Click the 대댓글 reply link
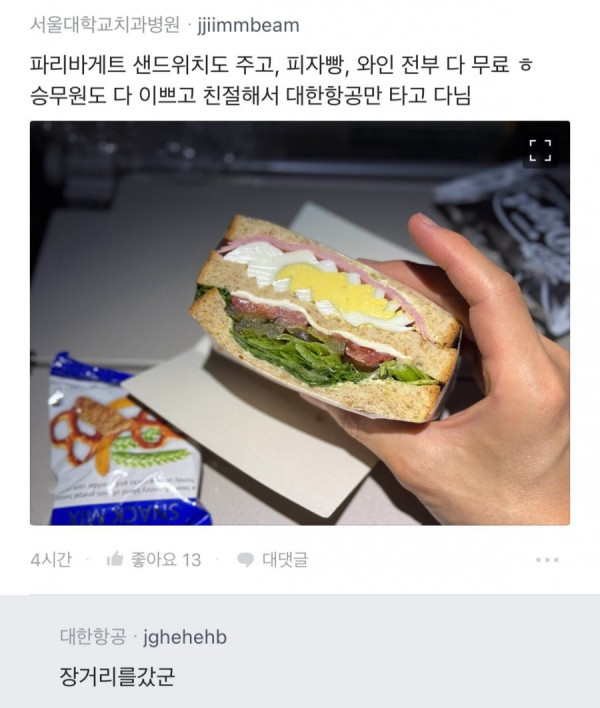This screenshot has width=600, height=708. click(x=285, y=560)
